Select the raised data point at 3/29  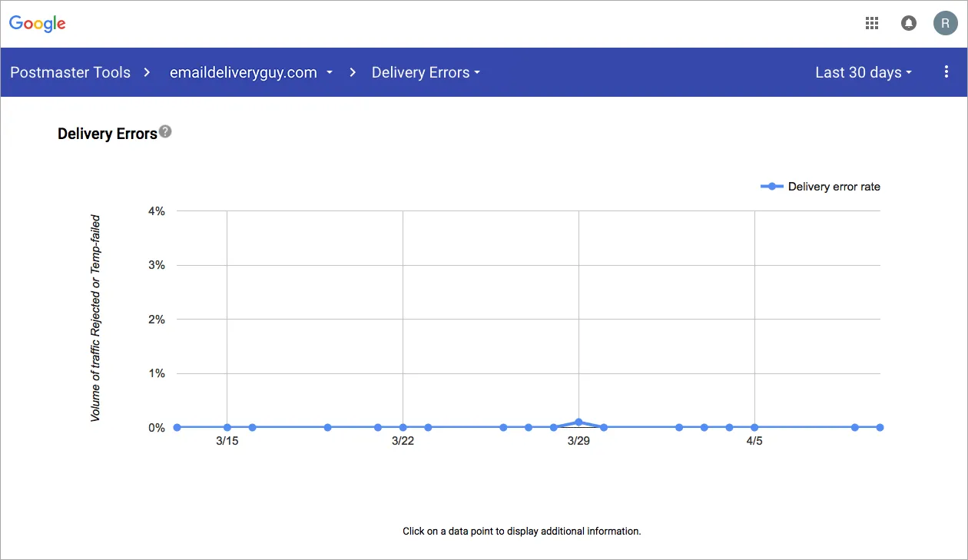coord(578,422)
